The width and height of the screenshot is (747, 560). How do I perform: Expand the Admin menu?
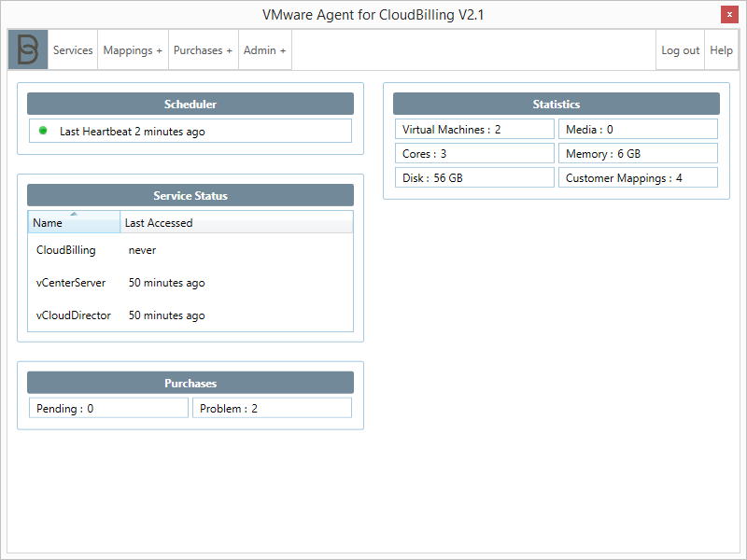[x=264, y=49]
